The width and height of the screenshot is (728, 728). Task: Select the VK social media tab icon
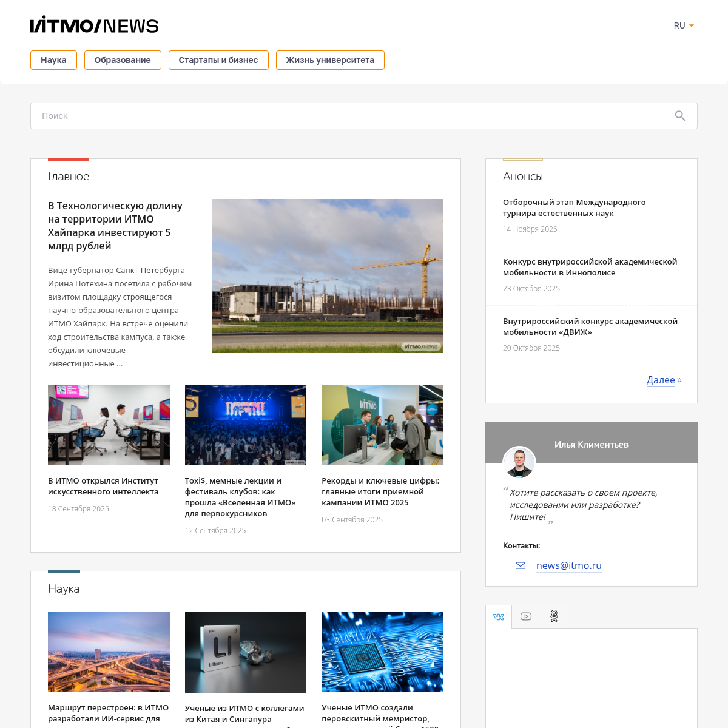499,616
